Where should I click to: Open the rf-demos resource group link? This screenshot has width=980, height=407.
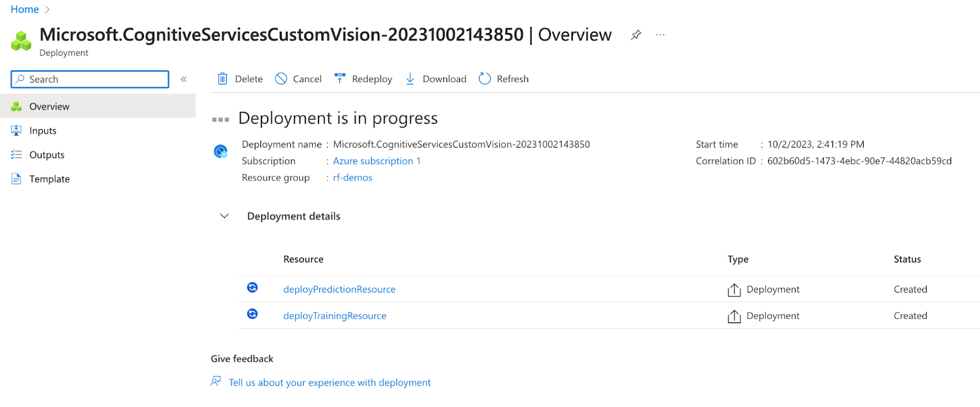pyautogui.click(x=352, y=177)
